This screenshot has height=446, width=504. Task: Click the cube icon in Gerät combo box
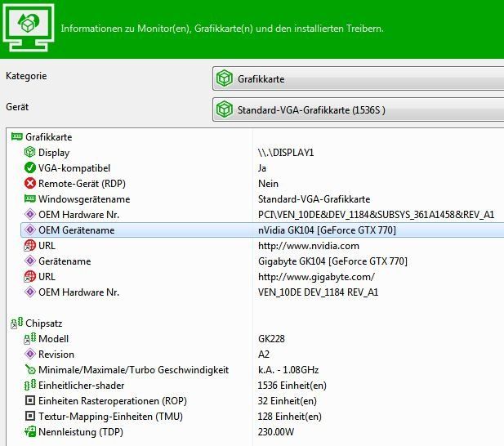click(225, 109)
